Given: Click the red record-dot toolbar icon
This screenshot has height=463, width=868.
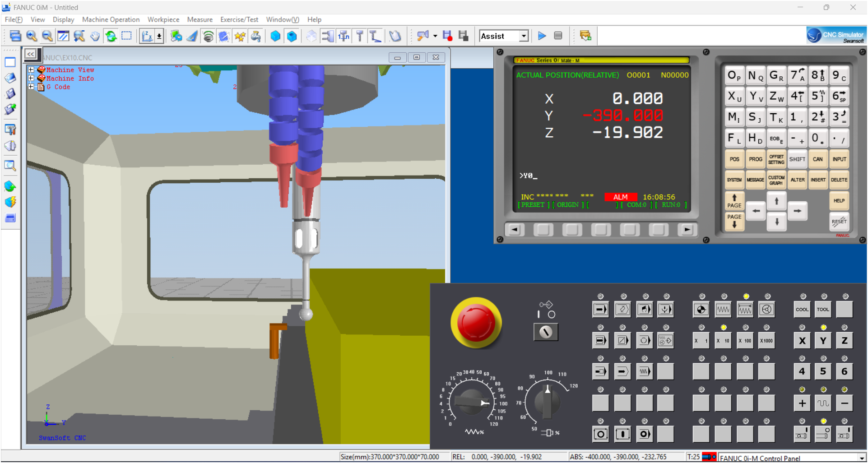Looking at the screenshot, I should click(447, 36).
